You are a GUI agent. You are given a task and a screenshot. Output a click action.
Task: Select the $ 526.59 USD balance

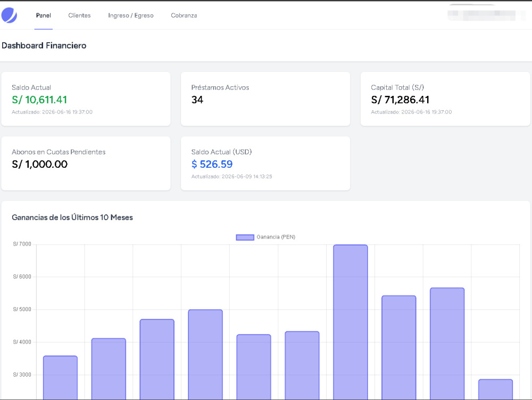[x=212, y=164]
